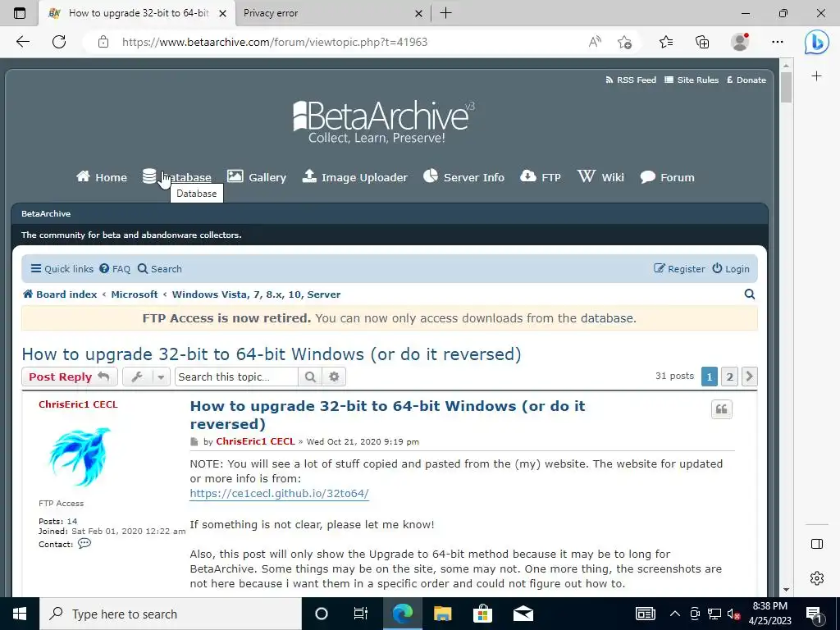Click the magnifier icon beside breadcrumbs
The height and width of the screenshot is (630, 840).
point(750,294)
